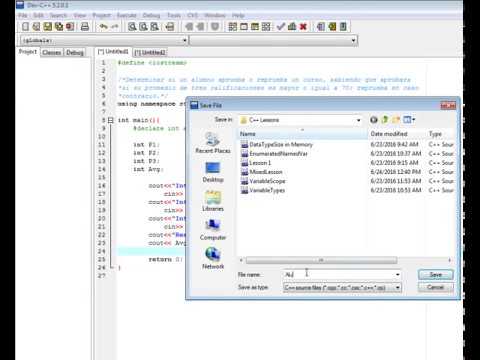Sort files by the Name column header
Image resolution: width=480 pixels, height=360 pixels.
(x=303, y=134)
